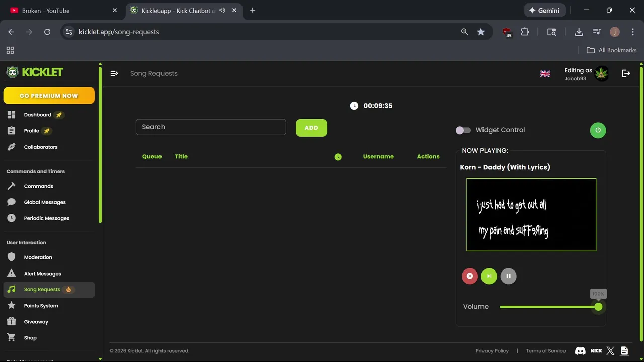The image size is (644, 362).
Task: Click the Username column header
Action: tap(378, 157)
